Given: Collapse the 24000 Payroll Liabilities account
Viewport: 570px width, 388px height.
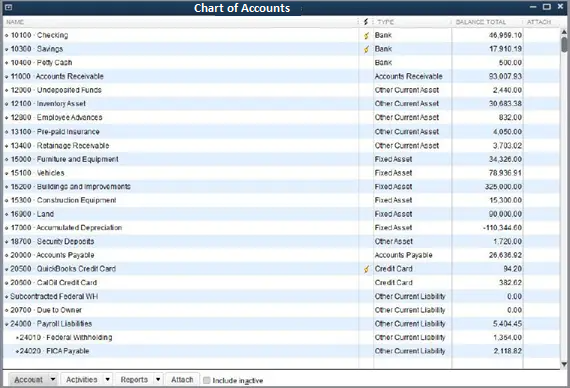Looking at the screenshot, I should tap(7, 324).
